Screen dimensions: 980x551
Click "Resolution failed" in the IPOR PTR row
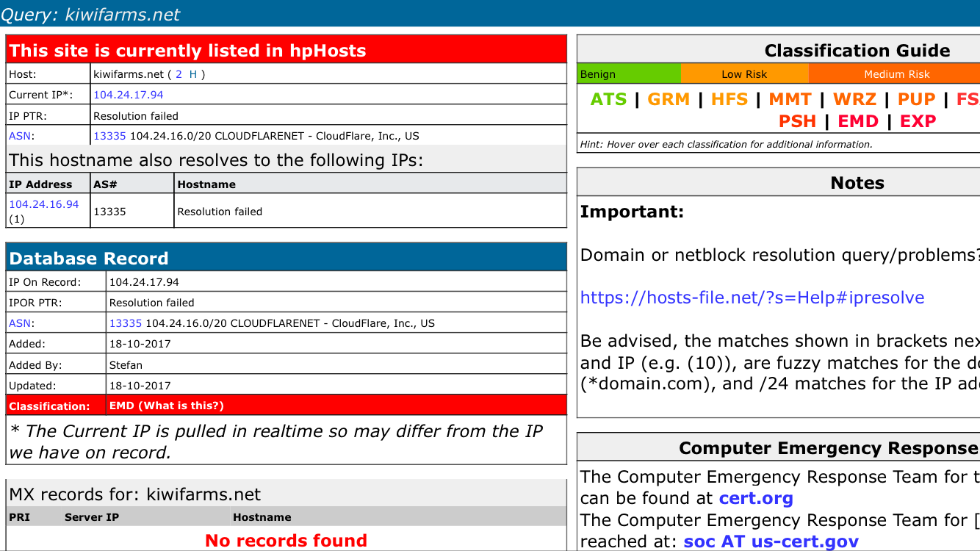pos(152,303)
